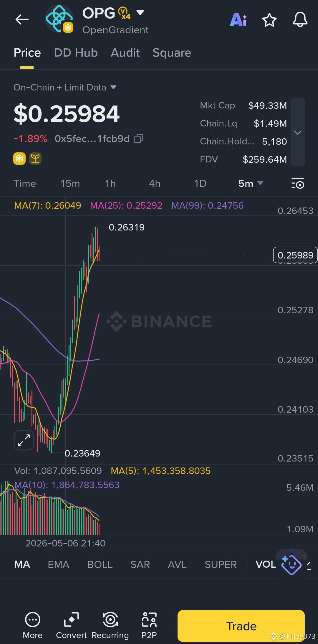Toggle the AVL indicator
The width and height of the screenshot is (318, 644).
click(177, 564)
